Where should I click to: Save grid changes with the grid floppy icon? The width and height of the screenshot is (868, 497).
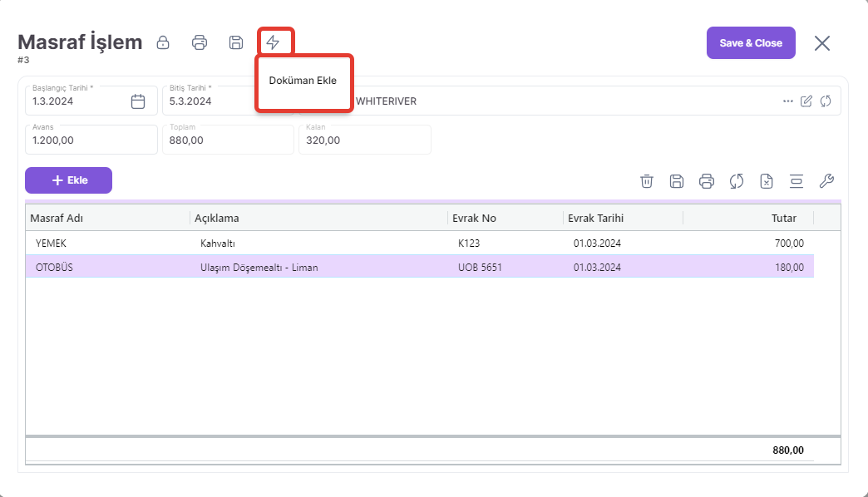[677, 181]
